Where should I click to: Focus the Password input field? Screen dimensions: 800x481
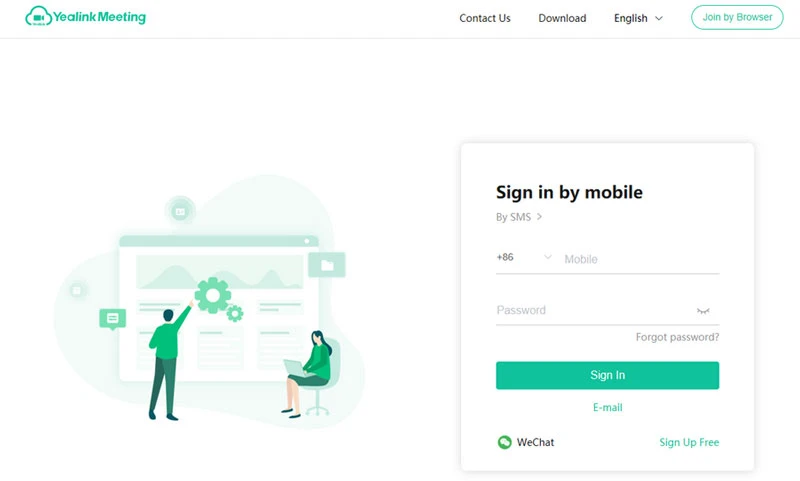point(594,310)
